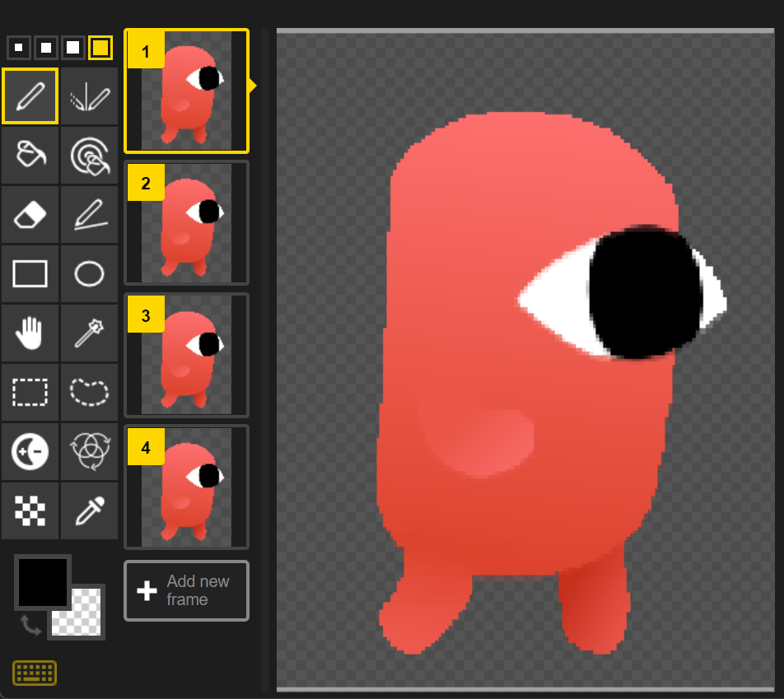Pick a color with the eyedropper tool
This screenshot has height=699, width=784.
89,511
